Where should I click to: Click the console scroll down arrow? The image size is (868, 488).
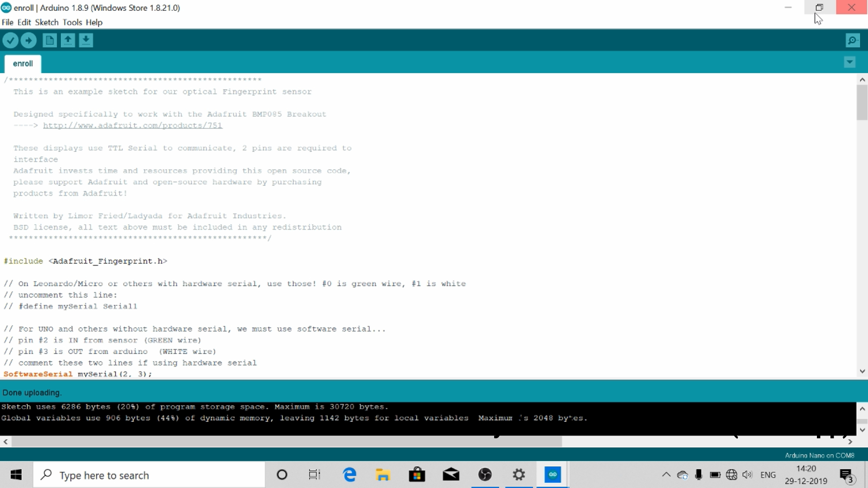(862, 430)
